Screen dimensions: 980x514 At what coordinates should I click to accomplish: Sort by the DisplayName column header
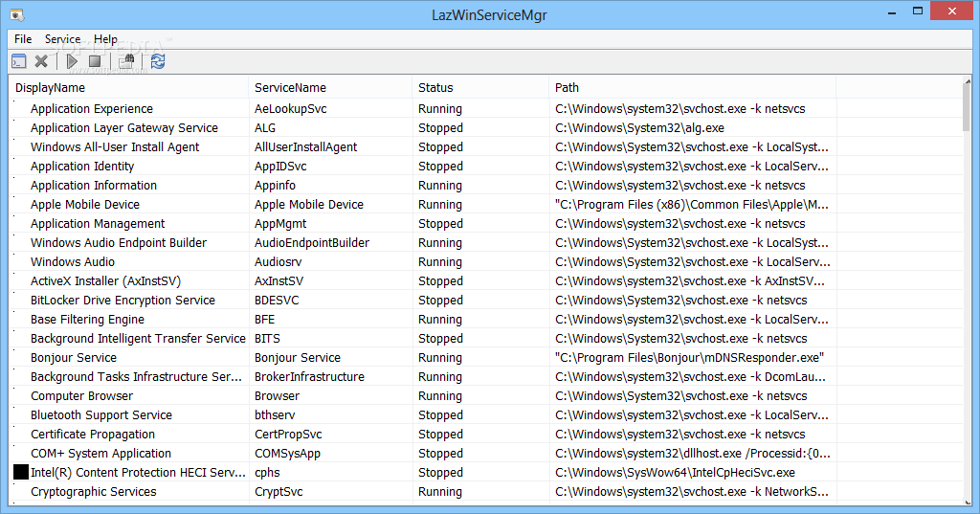pos(129,87)
